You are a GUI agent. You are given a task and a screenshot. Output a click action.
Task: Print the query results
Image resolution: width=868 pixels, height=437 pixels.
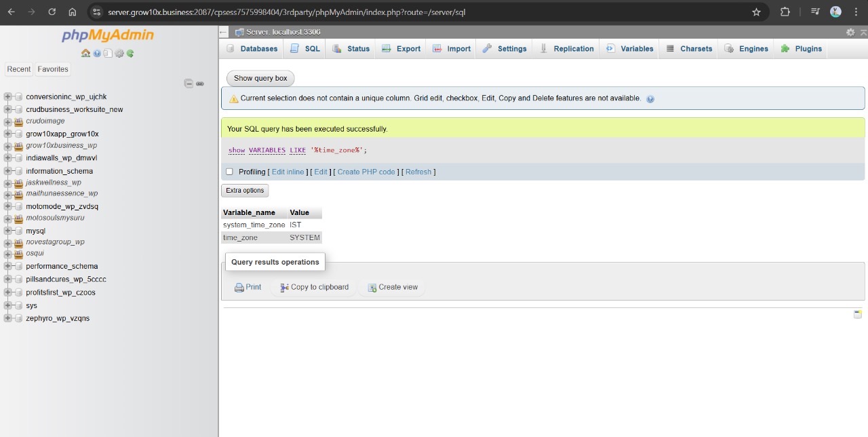[248, 287]
